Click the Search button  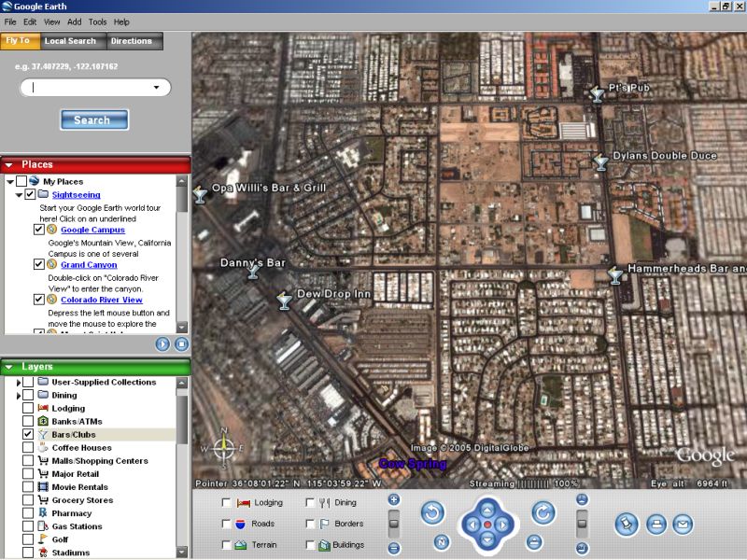click(94, 120)
